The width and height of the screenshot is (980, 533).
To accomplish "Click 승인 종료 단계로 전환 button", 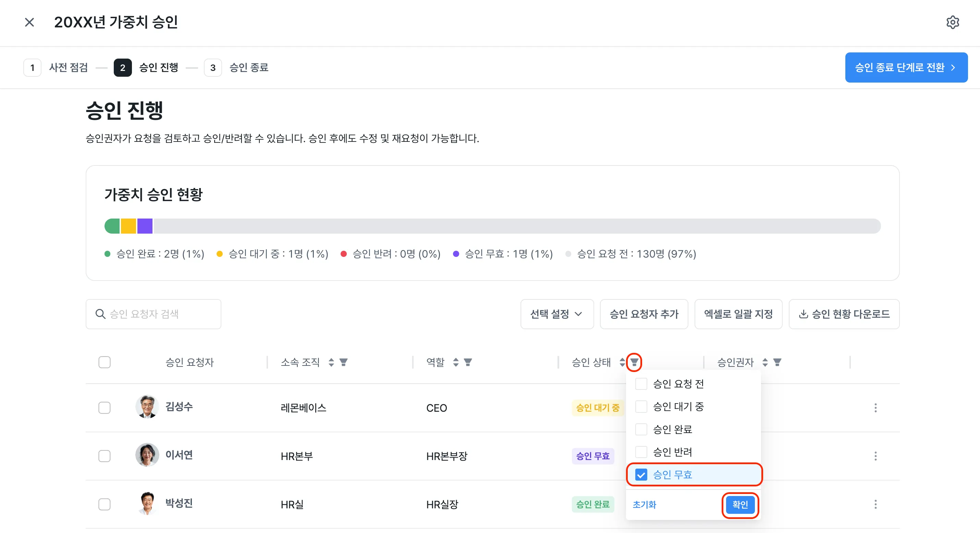I will 906,67.
